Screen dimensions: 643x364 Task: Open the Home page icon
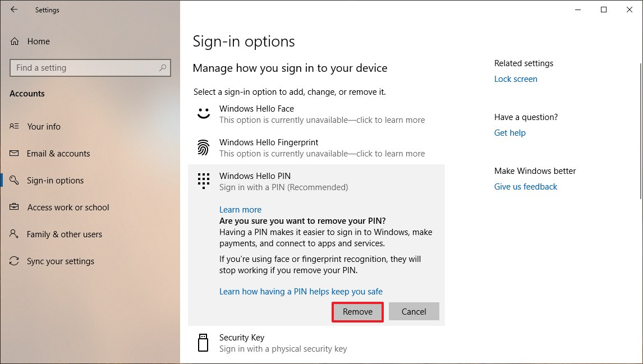click(x=15, y=42)
